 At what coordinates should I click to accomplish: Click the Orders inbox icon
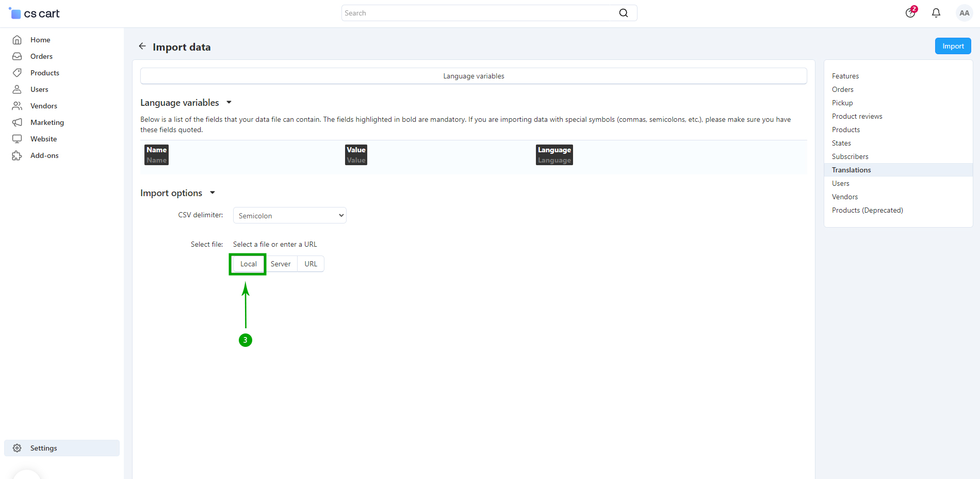(x=17, y=56)
